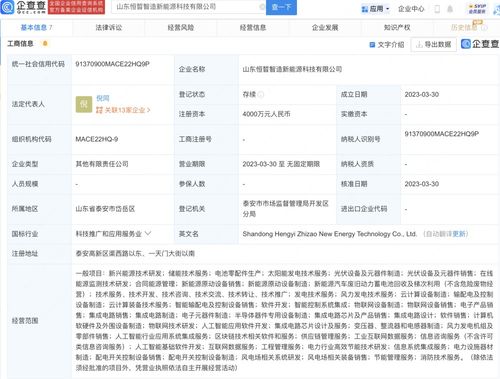The height and width of the screenshot is (379, 500).
Task: Select business term 2023-03-30 至 无固定期限
Action: coord(281,164)
